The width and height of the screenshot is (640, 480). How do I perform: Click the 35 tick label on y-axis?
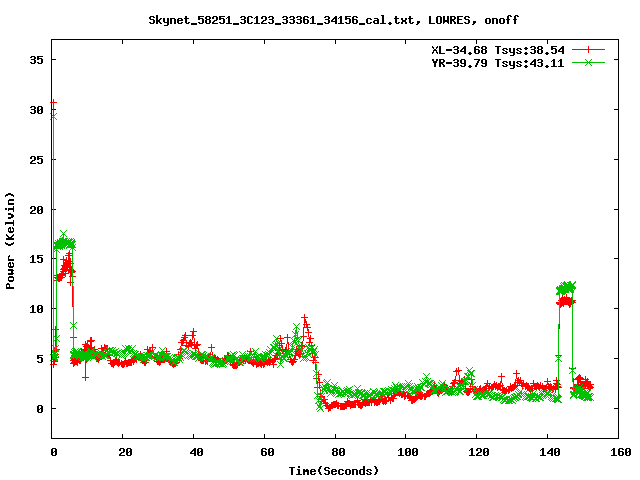click(36, 59)
